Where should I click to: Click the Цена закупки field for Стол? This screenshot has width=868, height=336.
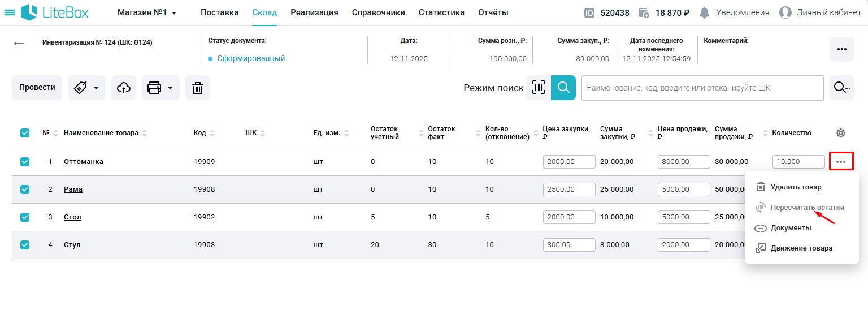click(569, 217)
